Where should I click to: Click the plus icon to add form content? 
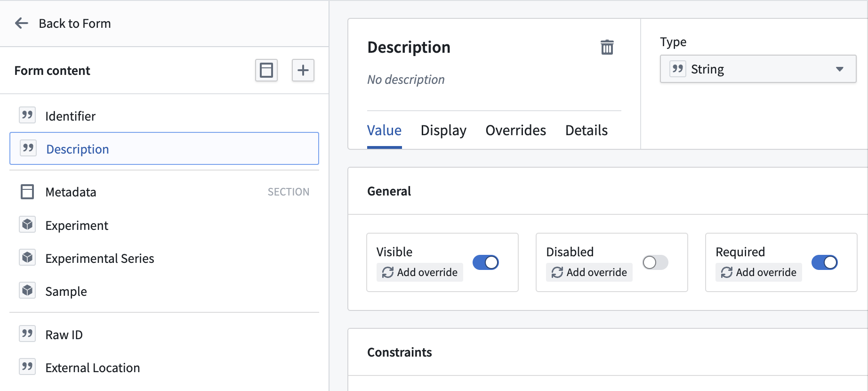coord(303,70)
